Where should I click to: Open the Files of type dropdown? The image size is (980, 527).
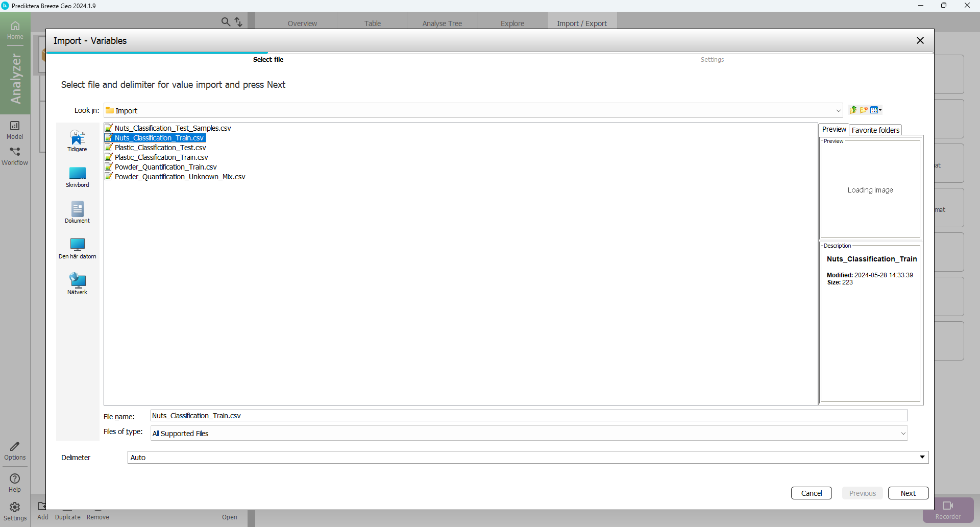(x=902, y=434)
